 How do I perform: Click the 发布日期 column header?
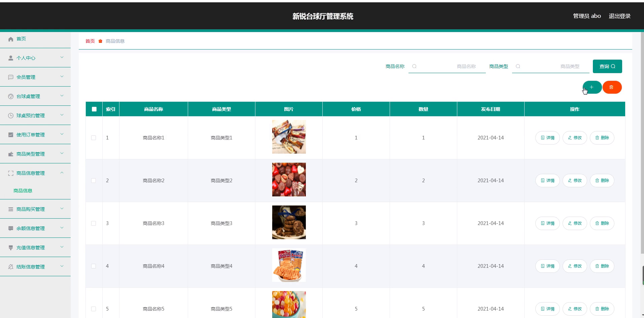tap(491, 109)
